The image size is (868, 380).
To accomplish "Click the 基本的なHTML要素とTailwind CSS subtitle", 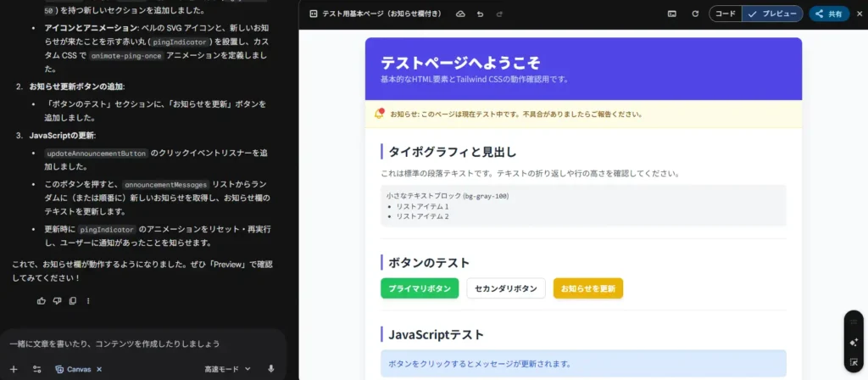I will coord(475,79).
